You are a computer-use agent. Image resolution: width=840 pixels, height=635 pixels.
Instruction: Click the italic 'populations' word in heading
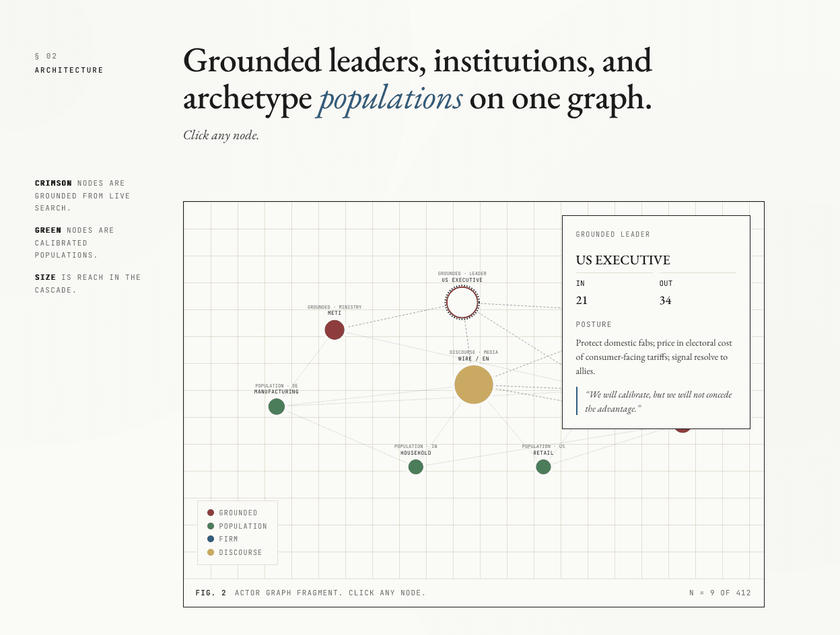click(391, 98)
